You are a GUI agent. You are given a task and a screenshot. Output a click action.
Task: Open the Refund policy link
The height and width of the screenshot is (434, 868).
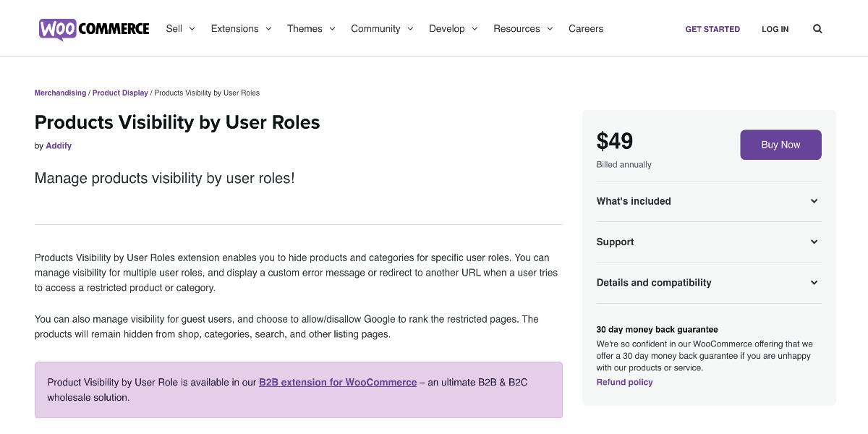point(624,382)
